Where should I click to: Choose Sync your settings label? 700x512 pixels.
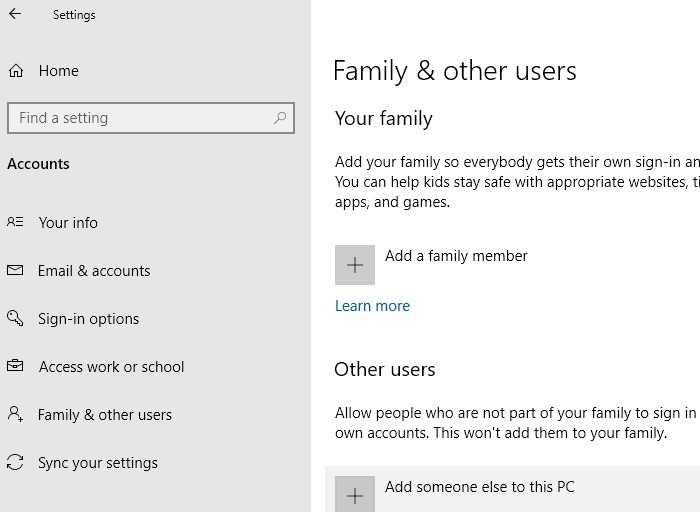(98, 463)
